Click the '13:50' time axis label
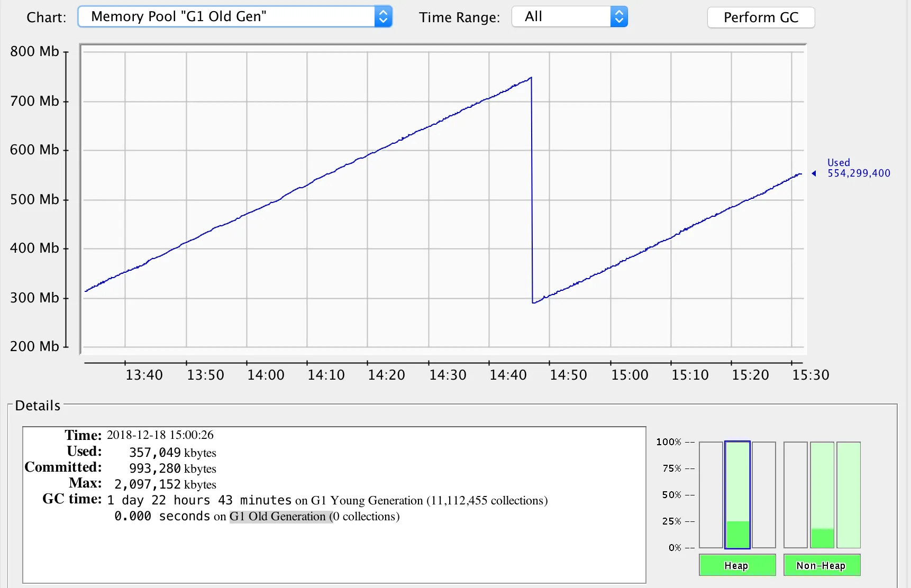911x588 pixels. (206, 375)
